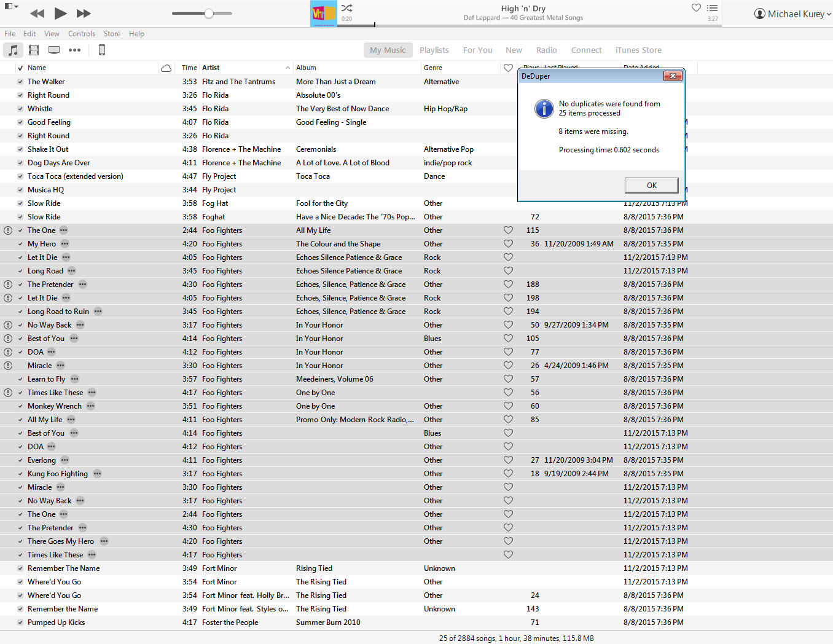Image resolution: width=833 pixels, height=644 pixels.
Task: Uncheck the checkbox for The Walker
Action: point(20,82)
